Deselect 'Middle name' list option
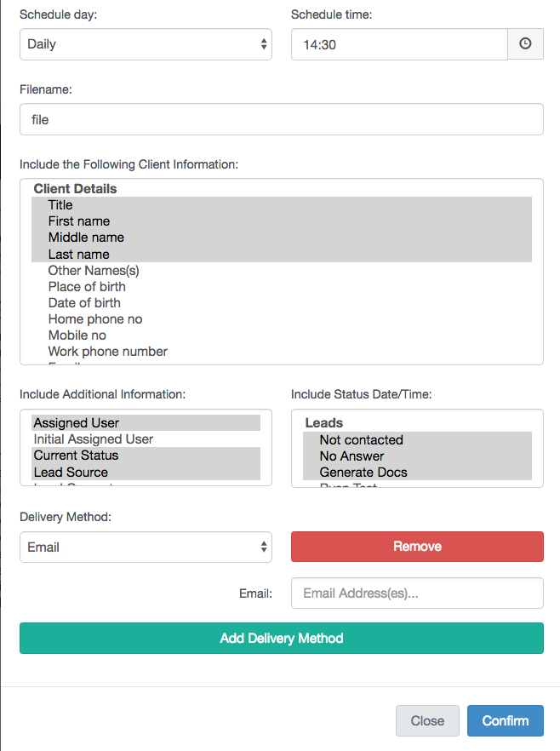 point(86,238)
